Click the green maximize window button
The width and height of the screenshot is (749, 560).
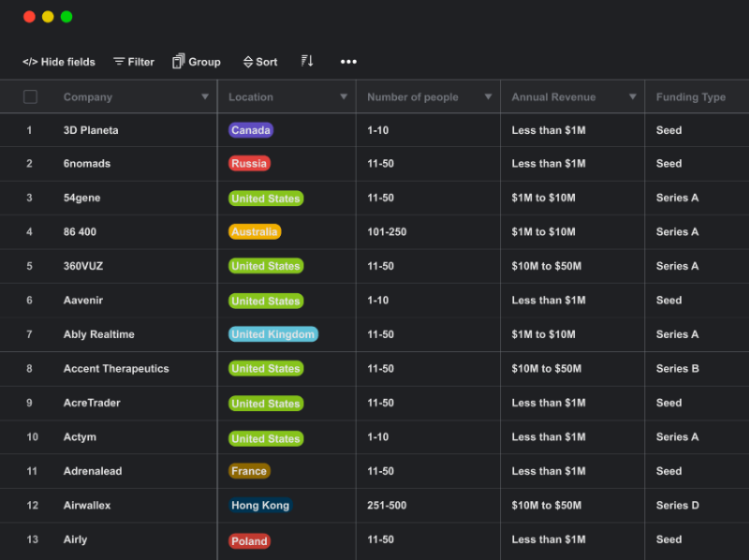click(66, 17)
